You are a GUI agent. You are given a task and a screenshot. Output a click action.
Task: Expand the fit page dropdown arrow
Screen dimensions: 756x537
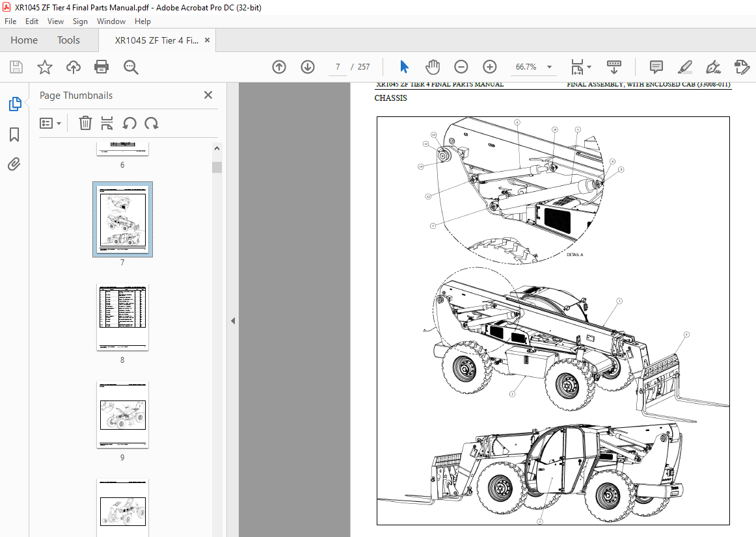tap(589, 67)
